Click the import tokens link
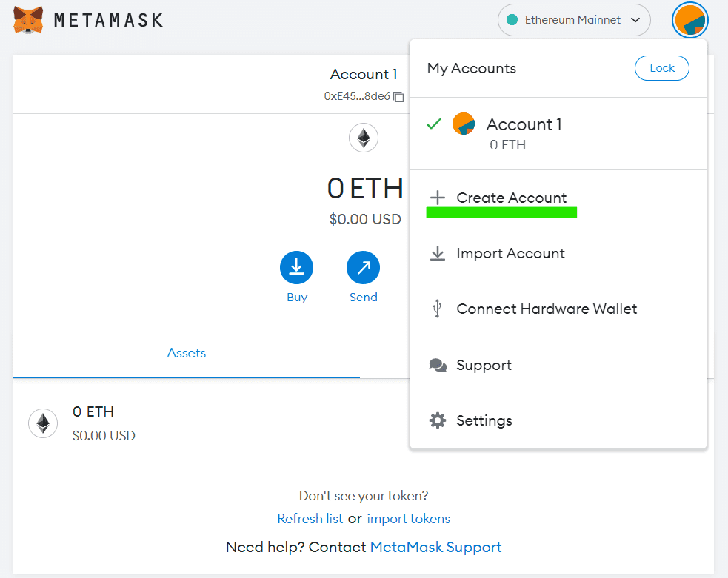 pyautogui.click(x=409, y=518)
